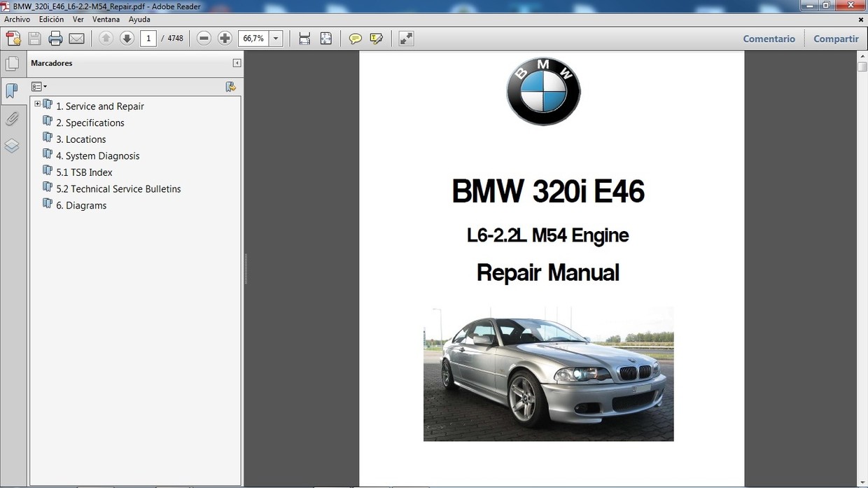Select the highlight text tool
868x488 pixels.
377,39
